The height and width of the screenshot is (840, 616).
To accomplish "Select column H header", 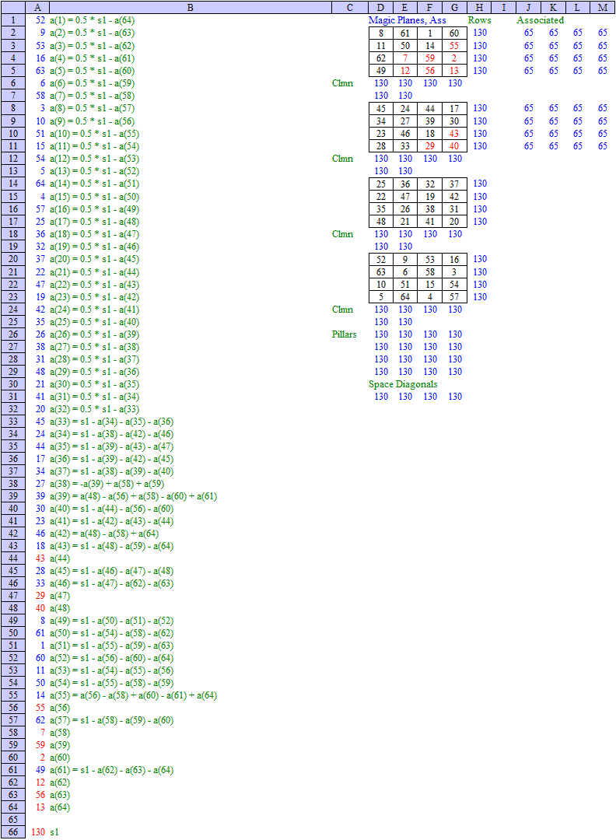I will pos(479,8).
